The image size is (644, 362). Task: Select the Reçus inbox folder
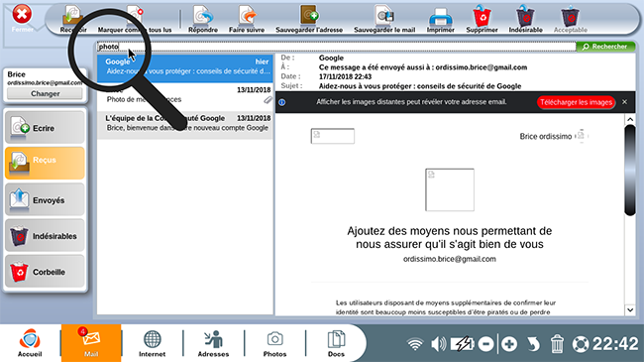(x=45, y=163)
